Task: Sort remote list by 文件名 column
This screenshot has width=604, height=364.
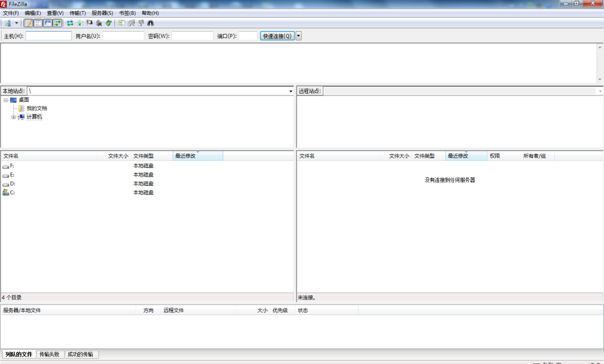Action: pyautogui.click(x=339, y=156)
